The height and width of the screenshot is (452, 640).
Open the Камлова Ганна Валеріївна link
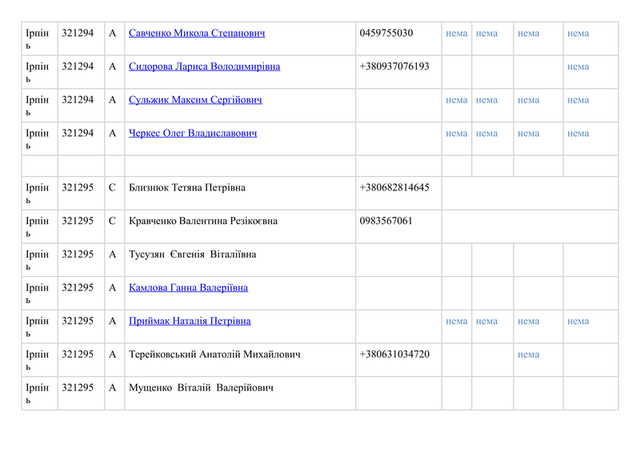tap(188, 288)
